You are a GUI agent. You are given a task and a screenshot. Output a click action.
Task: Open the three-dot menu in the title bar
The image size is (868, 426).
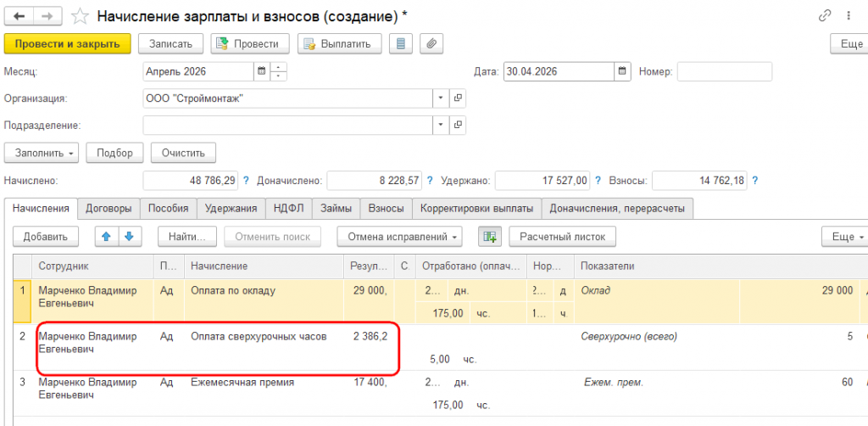[x=848, y=16]
